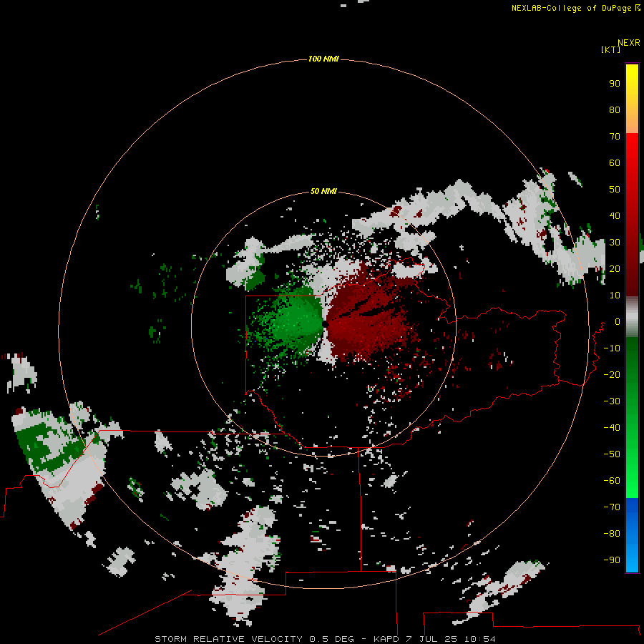Click the -80 value on the velocity scale
Image resolution: width=644 pixels, height=644 pixels.
(612, 534)
